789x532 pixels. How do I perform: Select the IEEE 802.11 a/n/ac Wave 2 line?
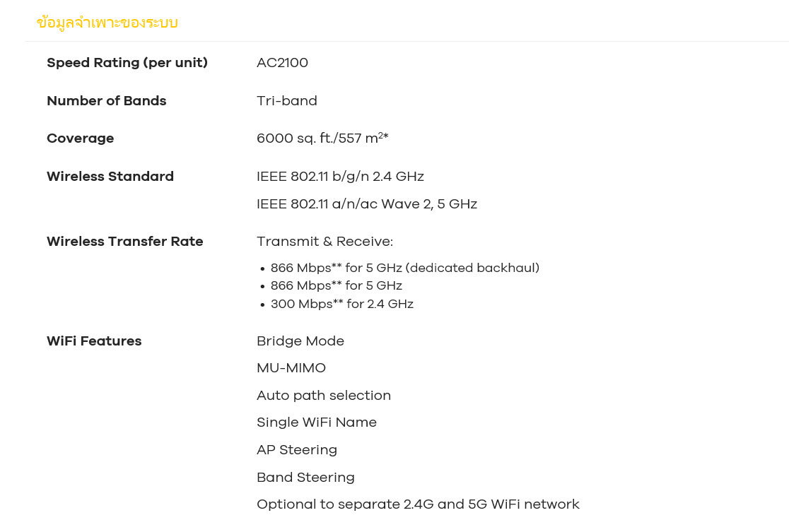pyautogui.click(x=366, y=204)
